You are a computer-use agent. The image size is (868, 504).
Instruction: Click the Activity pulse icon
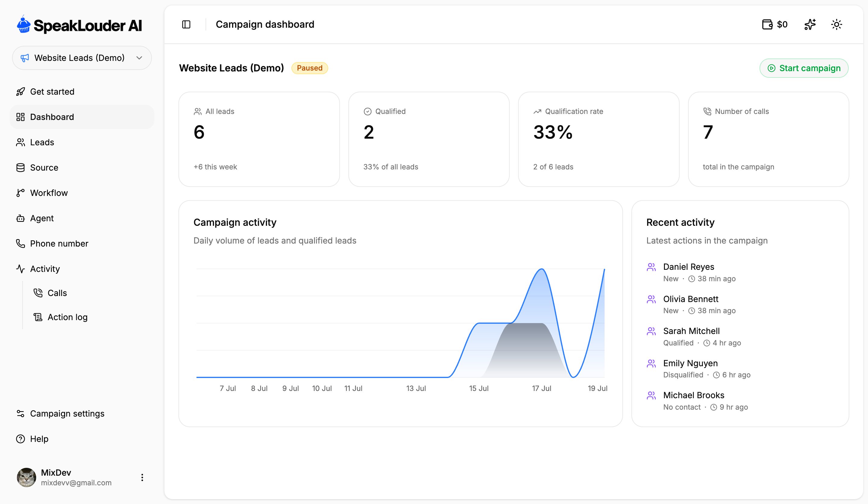20,269
